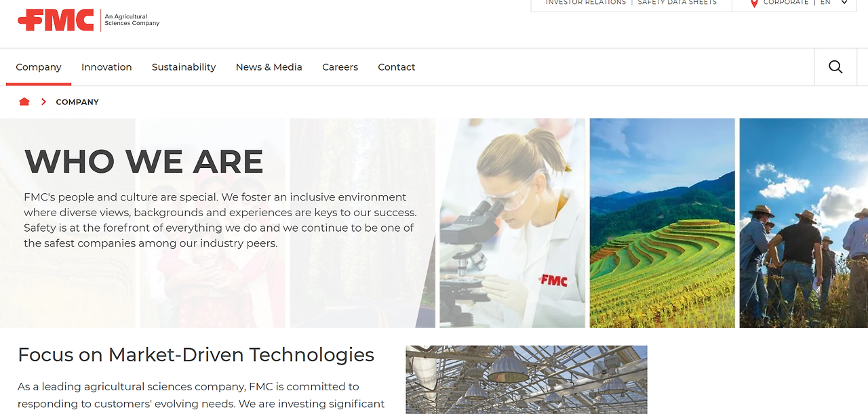Viewport: 868px width, 414px height.
Task: Follow the Investor Relations link
Action: 586,3
